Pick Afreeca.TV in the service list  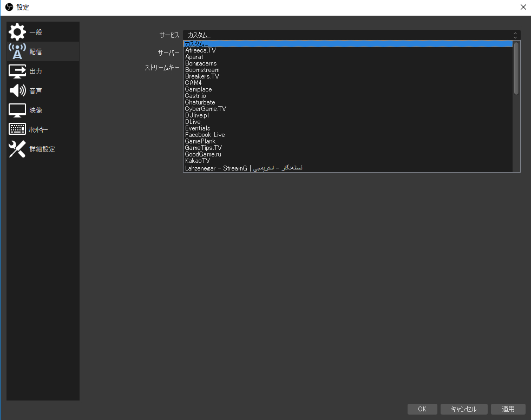coord(200,50)
